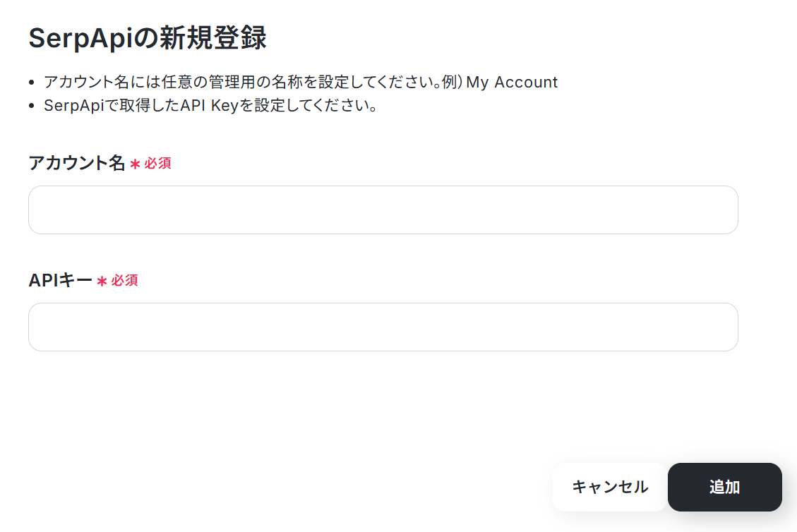Click the キャンセル button
This screenshot has height=532, width=797.
click(x=609, y=487)
